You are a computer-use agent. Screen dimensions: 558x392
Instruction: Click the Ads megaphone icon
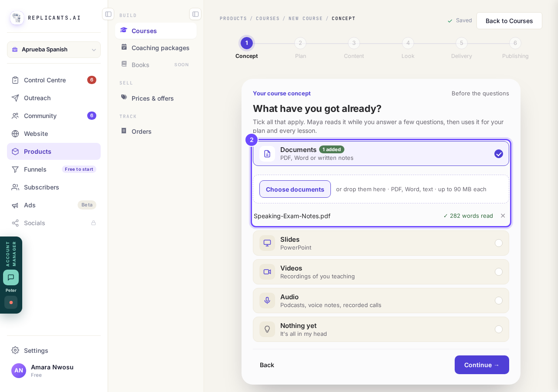(15, 205)
